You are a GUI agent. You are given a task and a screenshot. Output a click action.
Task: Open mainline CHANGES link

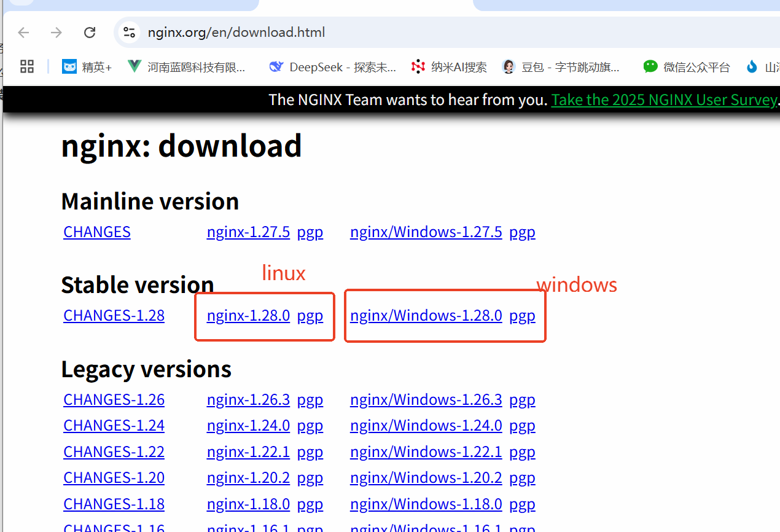click(x=97, y=232)
